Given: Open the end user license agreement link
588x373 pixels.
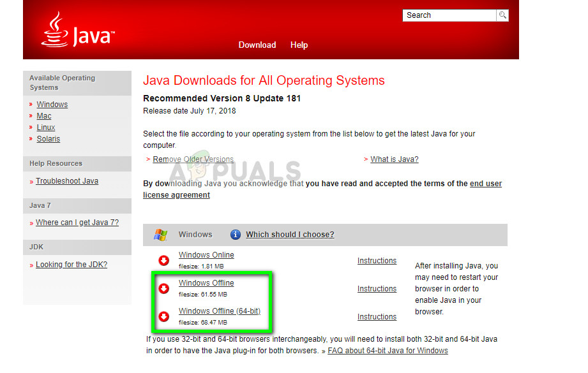Looking at the screenshot, I should pyautogui.click(x=322, y=189).
